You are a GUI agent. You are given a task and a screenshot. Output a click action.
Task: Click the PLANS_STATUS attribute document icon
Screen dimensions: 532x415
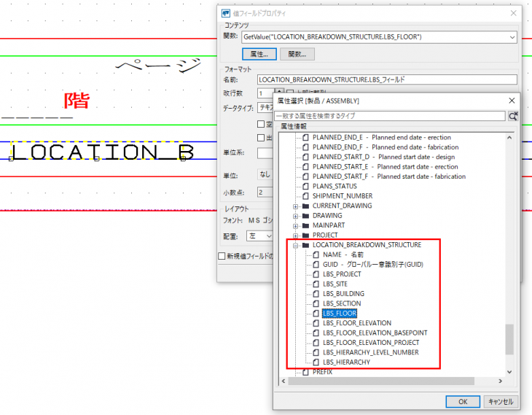(x=305, y=187)
